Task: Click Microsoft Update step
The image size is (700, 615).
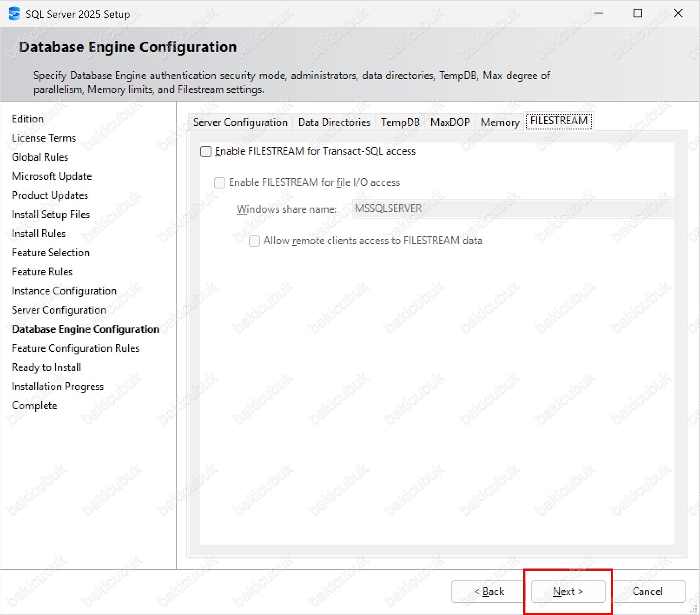Action: pyautogui.click(x=52, y=176)
